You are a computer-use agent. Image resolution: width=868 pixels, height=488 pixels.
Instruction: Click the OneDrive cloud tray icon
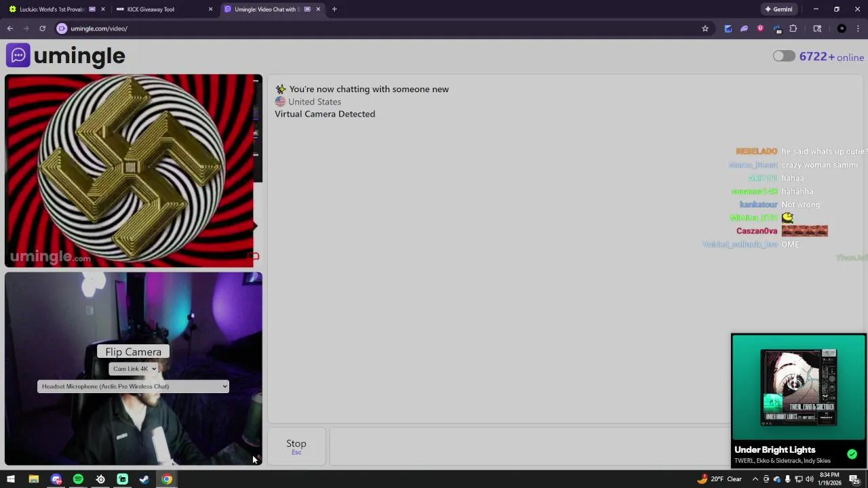[x=777, y=479]
